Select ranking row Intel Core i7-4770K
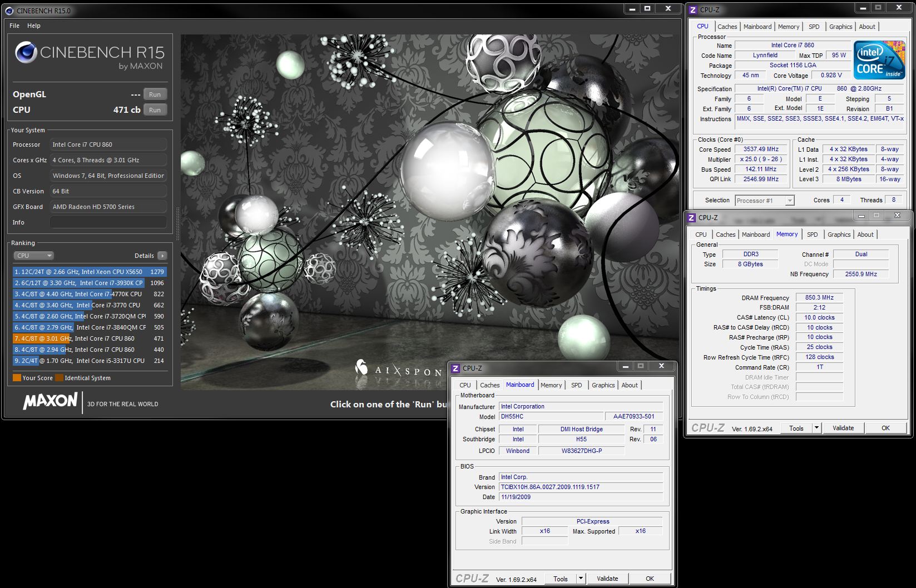The height and width of the screenshot is (588, 916). 90,294
